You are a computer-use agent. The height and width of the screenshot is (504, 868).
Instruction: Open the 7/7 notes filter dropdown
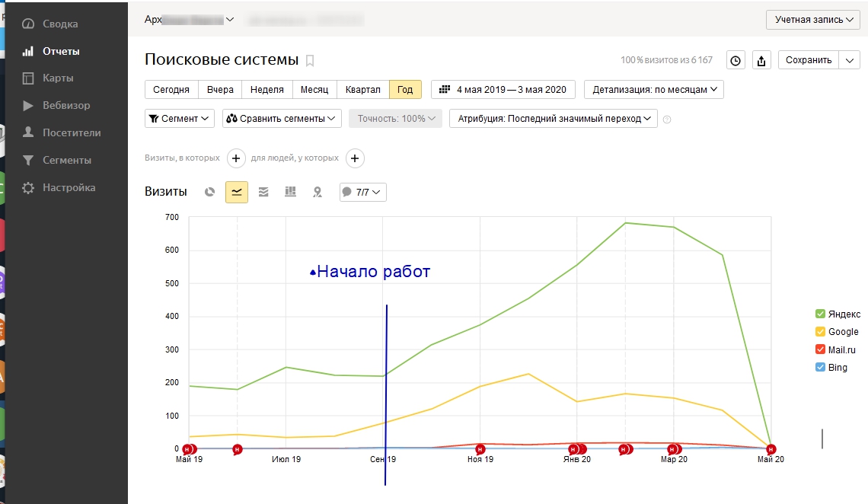click(x=362, y=192)
